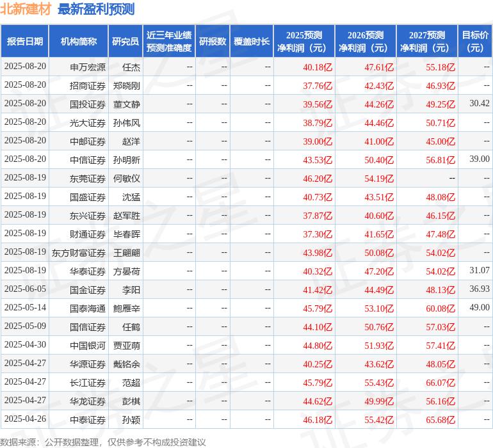Click analyst name 彭棋
The image size is (493, 448).
pyautogui.click(x=131, y=401)
